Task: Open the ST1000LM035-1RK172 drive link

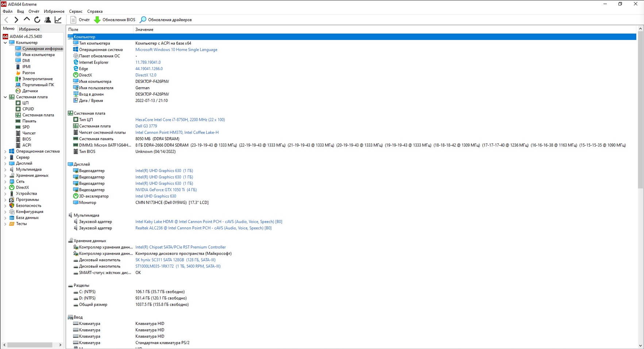Action: [x=178, y=266]
